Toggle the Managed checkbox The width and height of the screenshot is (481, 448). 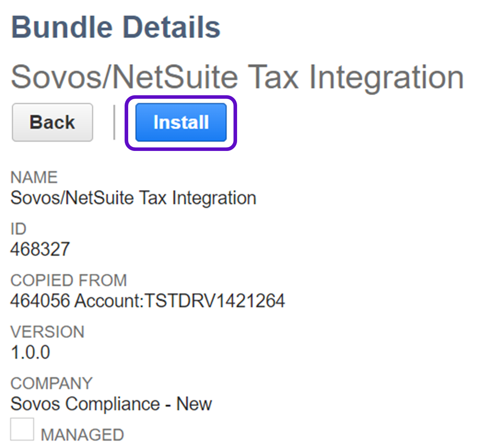click(22, 430)
